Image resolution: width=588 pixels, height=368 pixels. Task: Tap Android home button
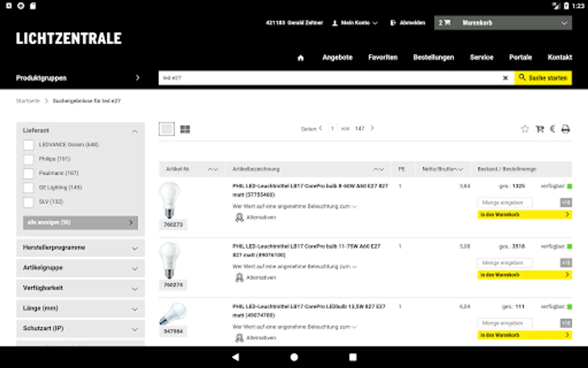click(294, 357)
